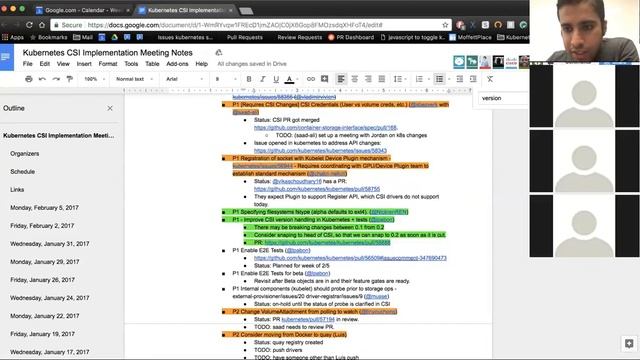This screenshot has width=640, height=360.
Task: Toggle italic formatting
Action: [262, 79]
